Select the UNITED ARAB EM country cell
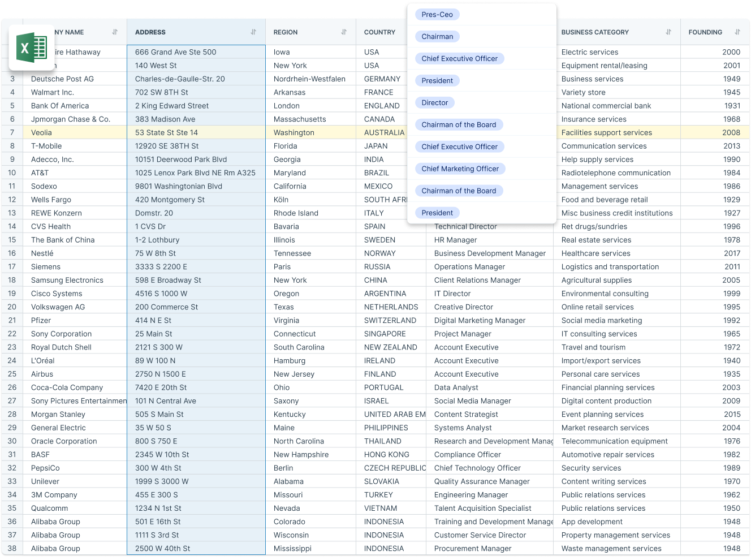This screenshot has height=560, width=751. [394, 414]
